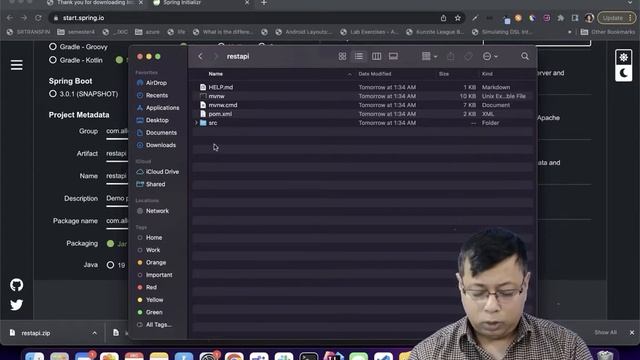Switch Finder to list view

(359, 56)
